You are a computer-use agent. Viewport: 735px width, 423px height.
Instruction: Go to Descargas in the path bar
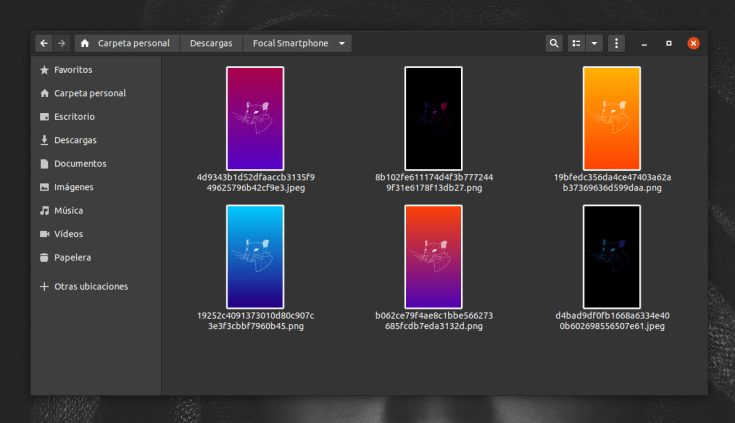(211, 43)
